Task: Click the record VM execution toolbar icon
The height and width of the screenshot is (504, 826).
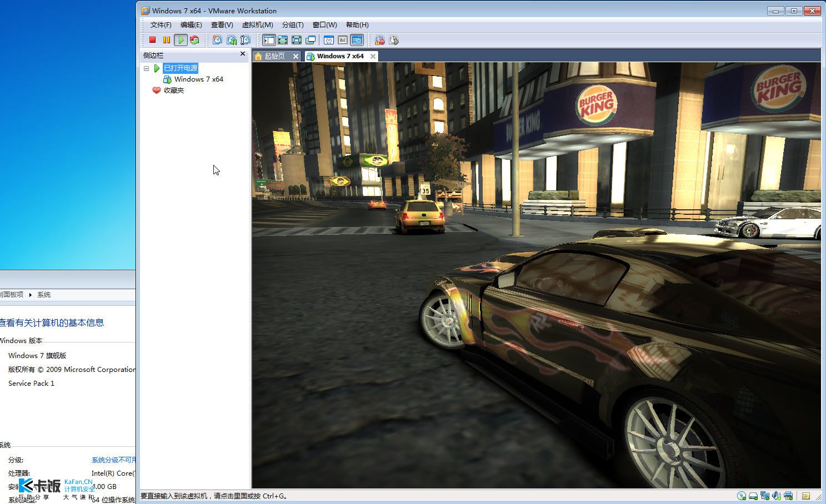Action: click(380, 40)
